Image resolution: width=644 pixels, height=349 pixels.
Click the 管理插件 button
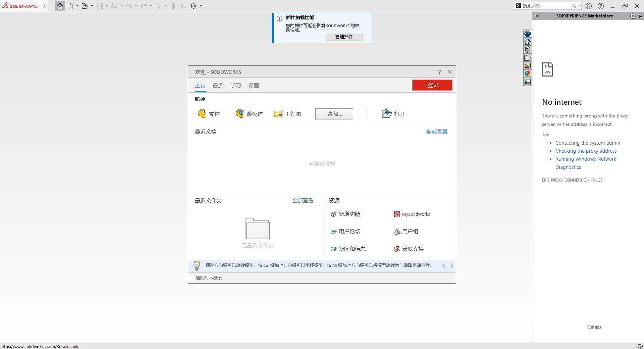click(344, 37)
